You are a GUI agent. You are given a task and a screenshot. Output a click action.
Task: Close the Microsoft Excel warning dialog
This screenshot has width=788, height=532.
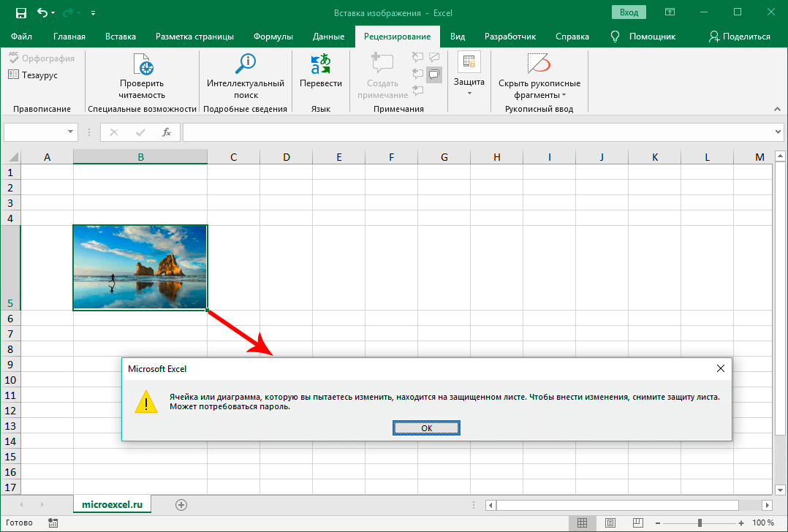pos(720,368)
